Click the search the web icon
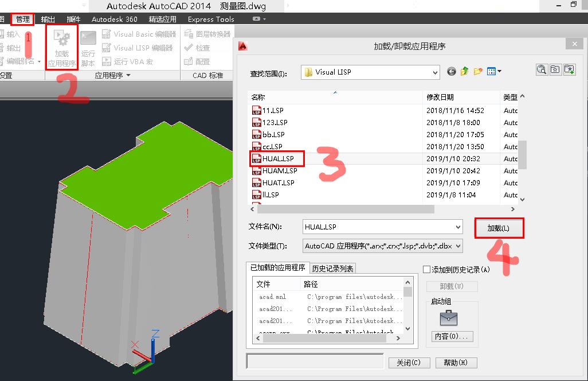This screenshot has width=588, height=381. pyautogui.click(x=541, y=69)
